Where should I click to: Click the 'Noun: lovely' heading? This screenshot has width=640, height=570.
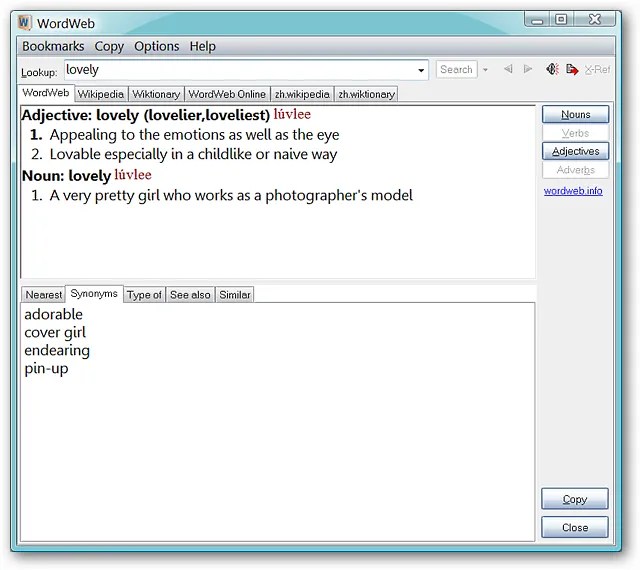(66, 176)
